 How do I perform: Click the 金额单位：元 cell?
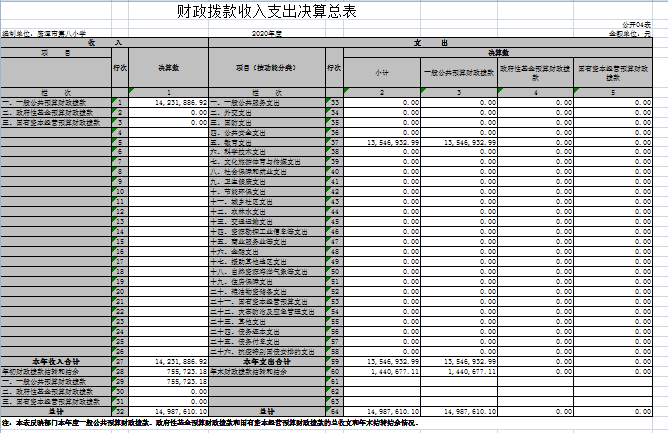pos(630,33)
